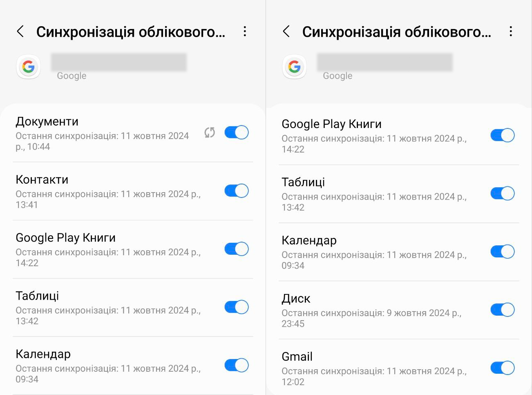Tap the Google account icon on the right panel
The image size is (532, 395).
pos(294,67)
